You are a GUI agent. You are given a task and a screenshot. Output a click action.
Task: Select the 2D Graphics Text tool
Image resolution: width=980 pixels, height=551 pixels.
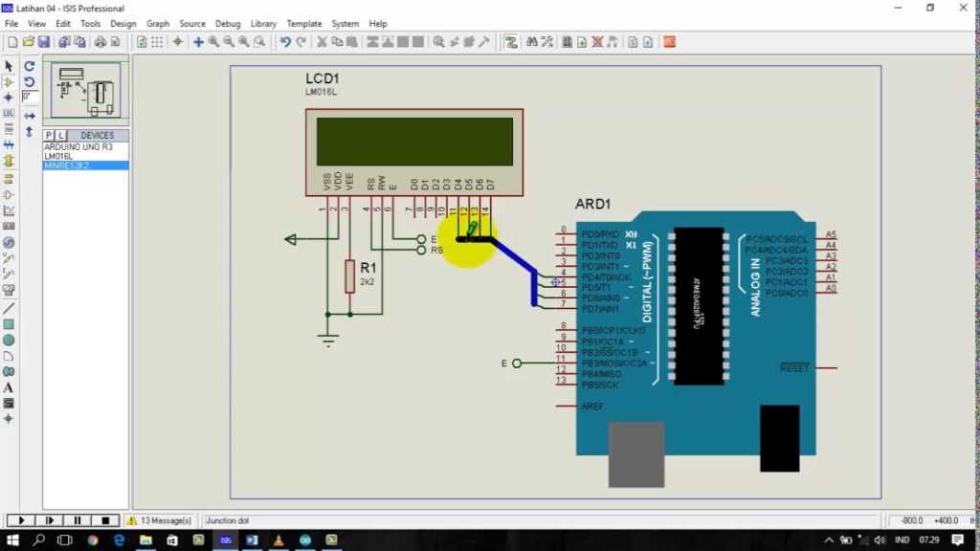tap(9, 388)
